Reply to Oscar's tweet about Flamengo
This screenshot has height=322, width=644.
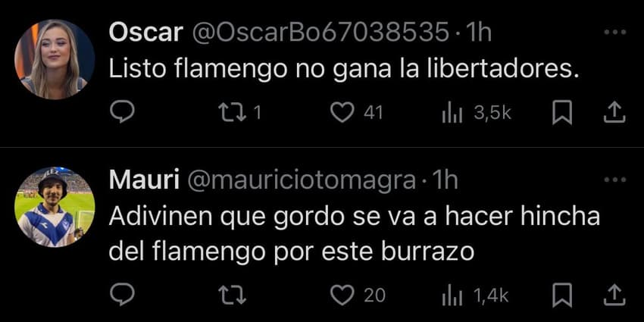tap(123, 113)
